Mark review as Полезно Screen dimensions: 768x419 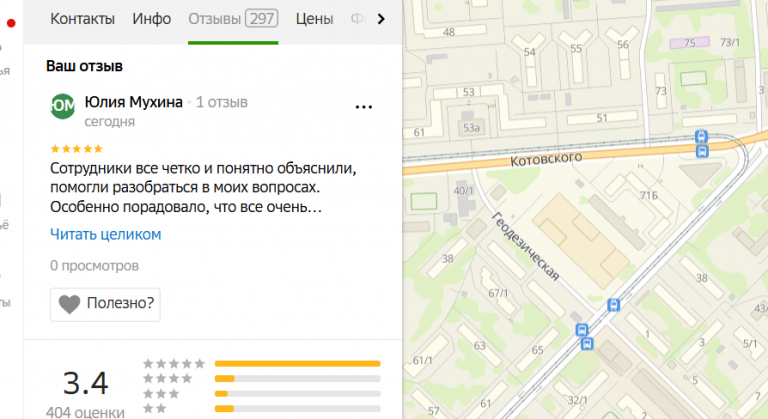click(105, 304)
